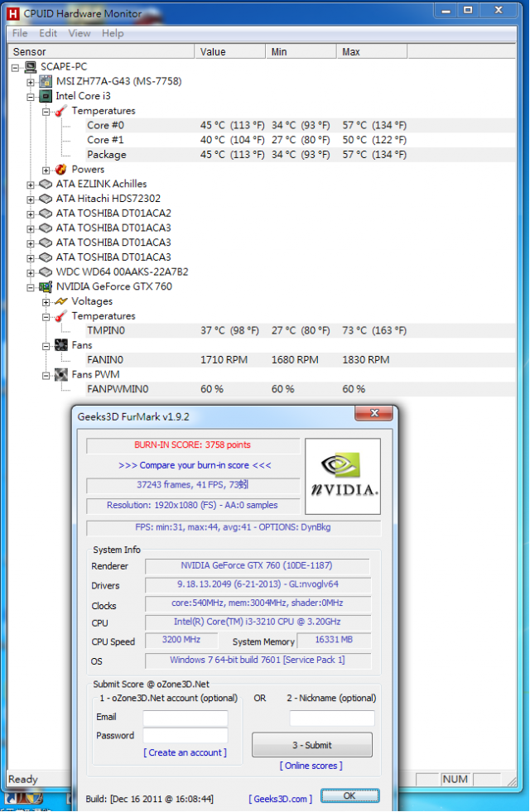Click the 3 - Submit button

tap(312, 745)
